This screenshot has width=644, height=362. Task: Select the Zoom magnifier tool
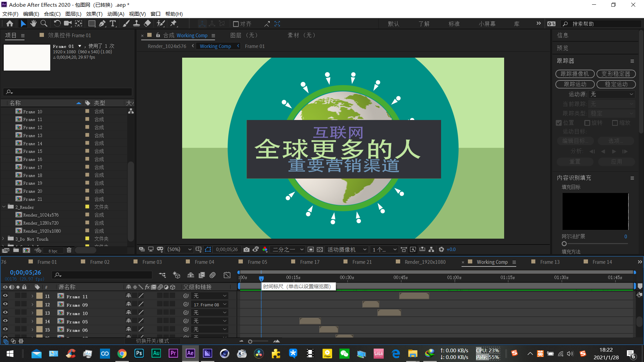44,23
